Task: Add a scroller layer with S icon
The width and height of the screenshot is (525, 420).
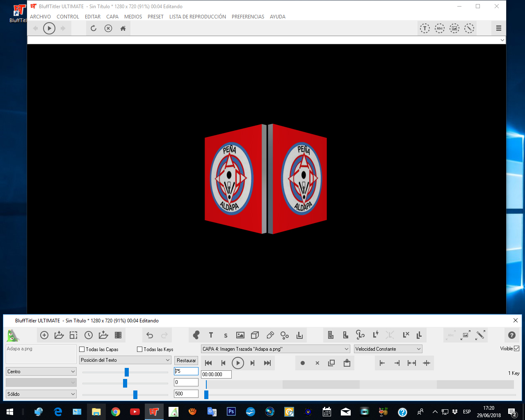Action: (226, 335)
